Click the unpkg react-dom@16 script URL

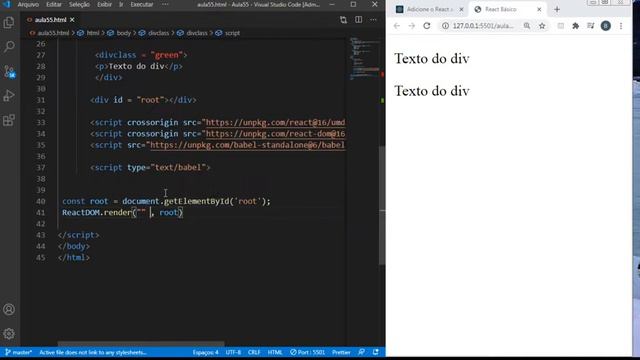pos(276,134)
